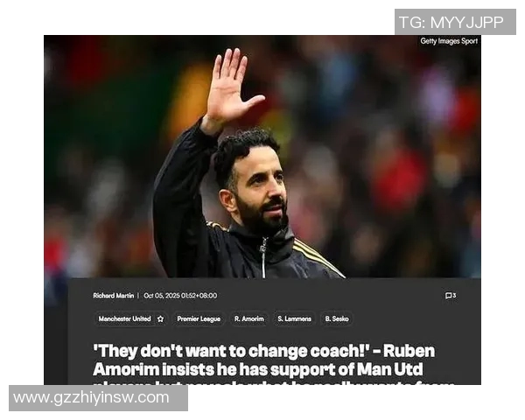525x420 pixels.
Task: Click the article hero photo
Action: pos(262,157)
